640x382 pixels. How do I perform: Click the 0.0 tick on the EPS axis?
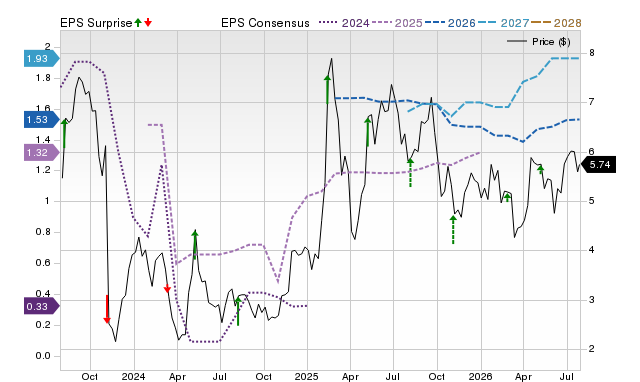[x=43, y=356]
